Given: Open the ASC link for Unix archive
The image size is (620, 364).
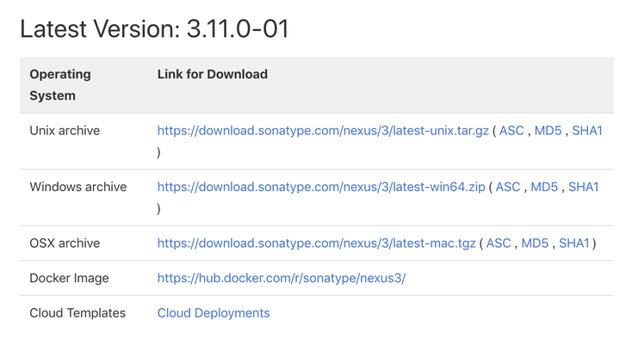Looking at the screenshot, I should click(512, 131).
